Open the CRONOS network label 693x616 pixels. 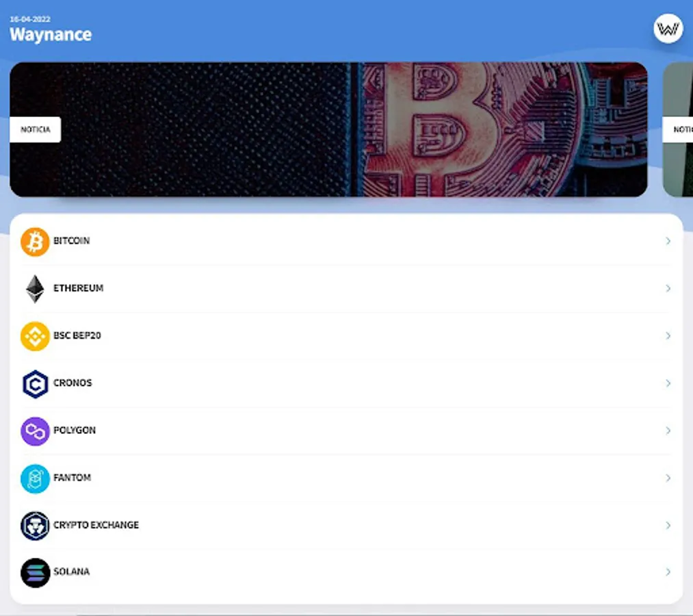[x=73, y=383]
